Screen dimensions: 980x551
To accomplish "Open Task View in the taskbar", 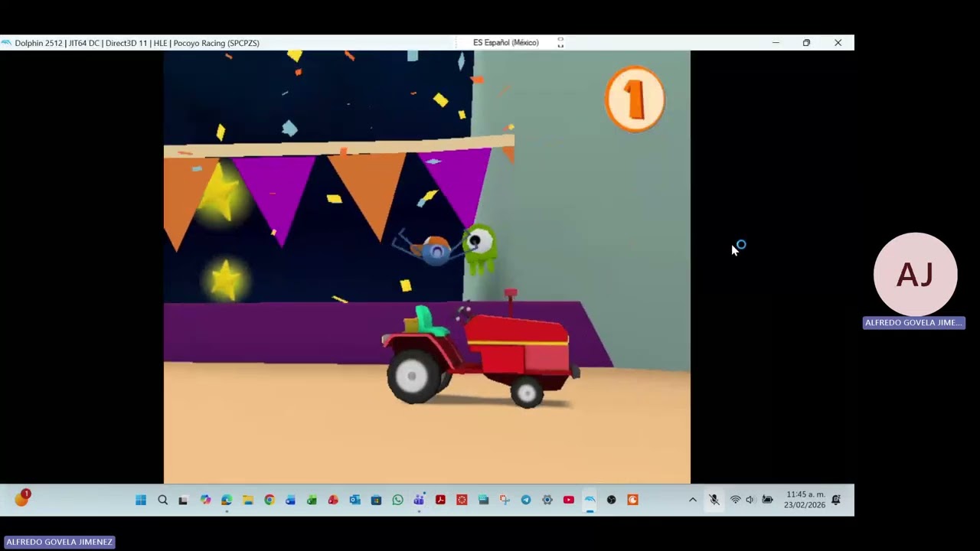I will click(x=183, y=500).
